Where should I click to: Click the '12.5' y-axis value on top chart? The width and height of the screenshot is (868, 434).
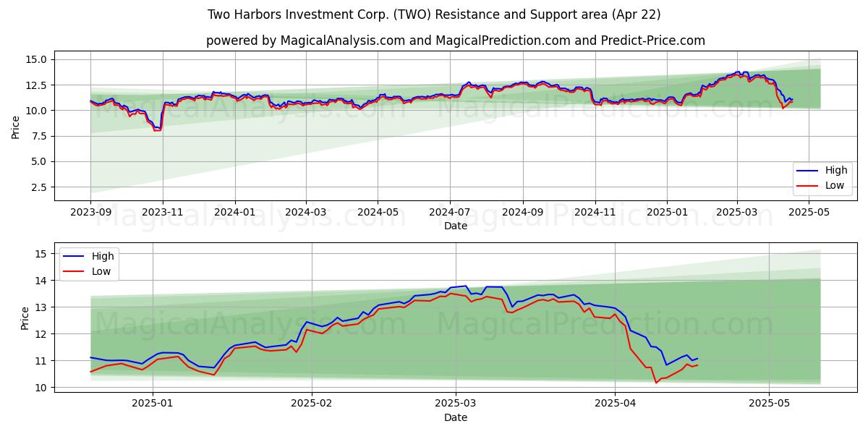pyautogui.click(x=38, y=85)
